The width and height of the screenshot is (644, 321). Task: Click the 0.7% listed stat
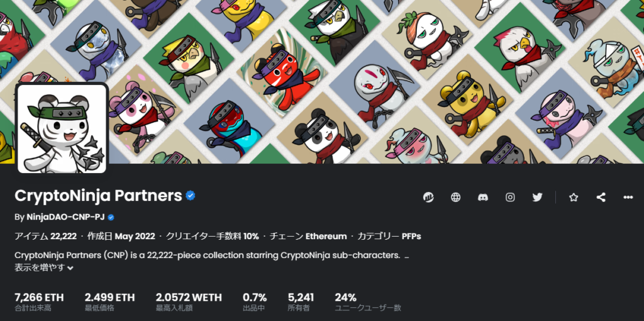(x=255, y=302)
